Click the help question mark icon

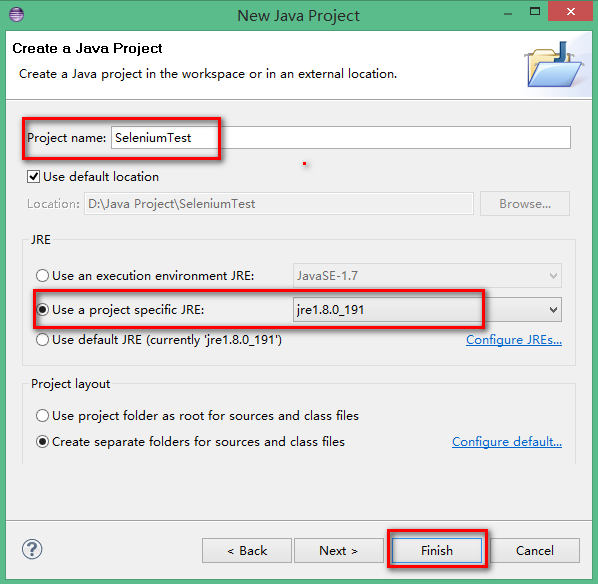pos(32,549)
